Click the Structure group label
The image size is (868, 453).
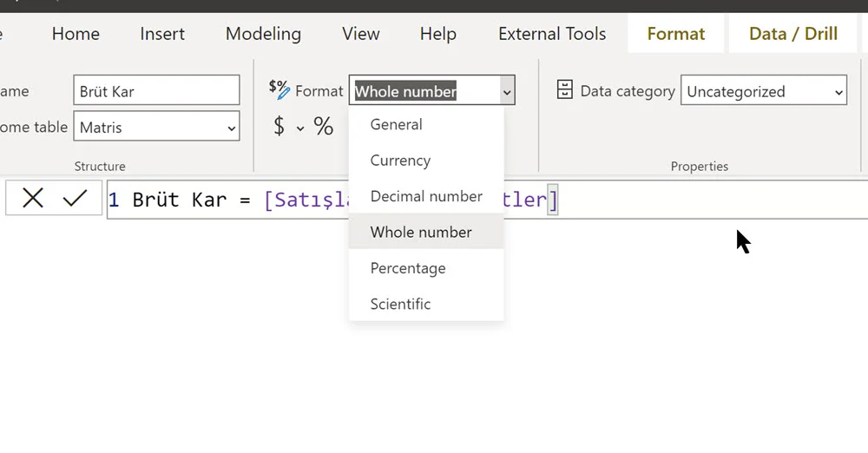100,166
